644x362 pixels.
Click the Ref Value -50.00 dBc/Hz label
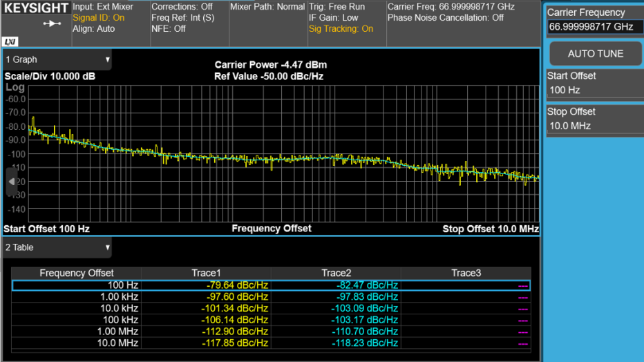point(269,77)
